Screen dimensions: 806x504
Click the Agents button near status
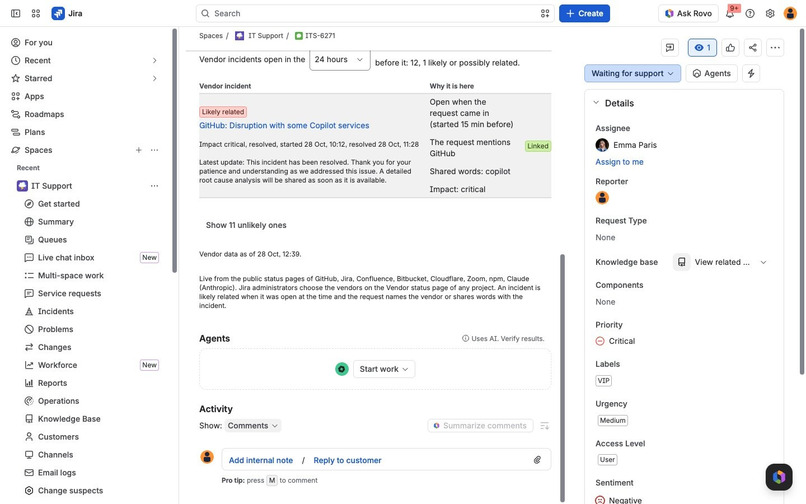click(x=711, y=74)
